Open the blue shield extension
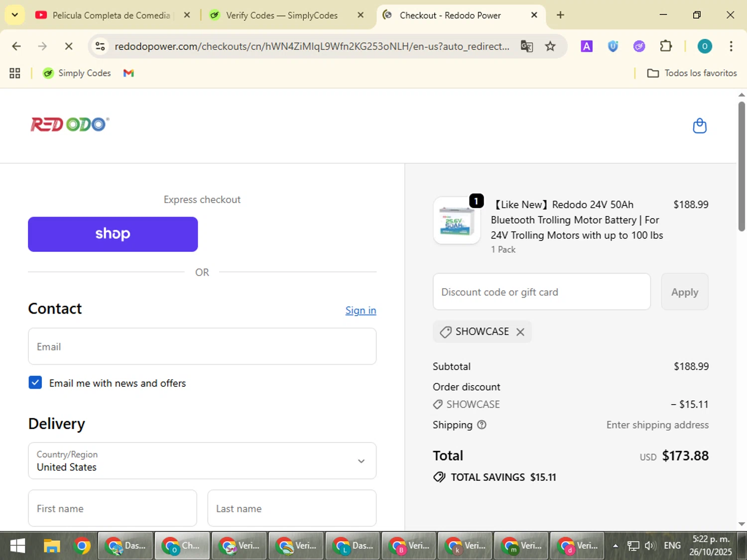This screenshot has width=747, height=560. click(x=613, y=46)
